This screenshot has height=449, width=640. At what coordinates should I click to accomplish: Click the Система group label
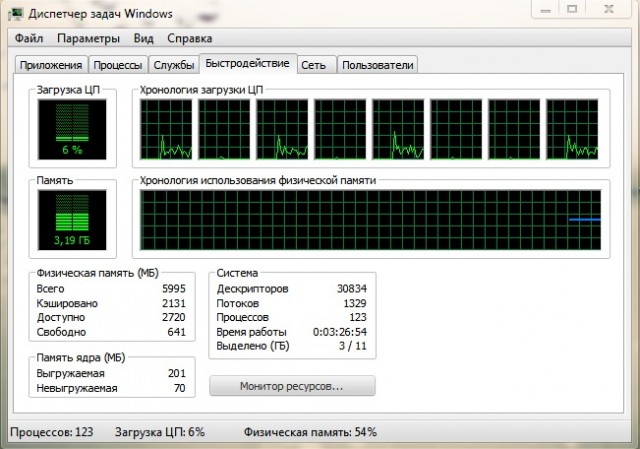pos(237,273)
